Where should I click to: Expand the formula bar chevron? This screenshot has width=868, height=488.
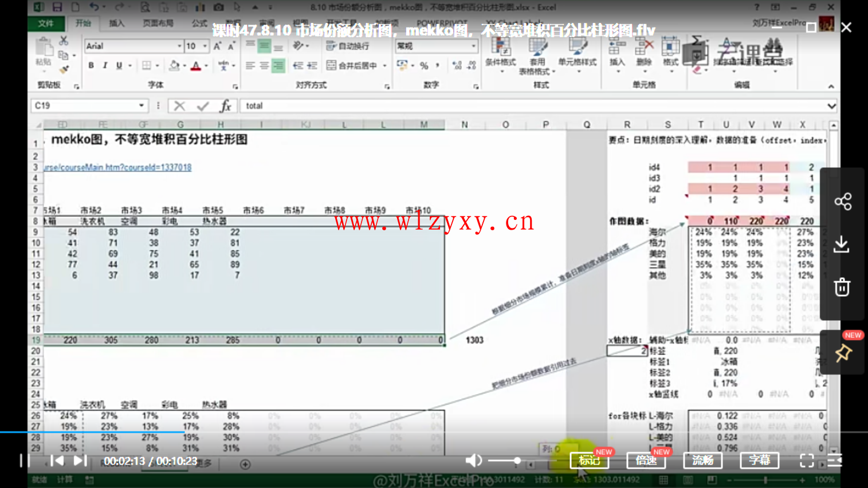pyautogui.click(x=831, y=106)
